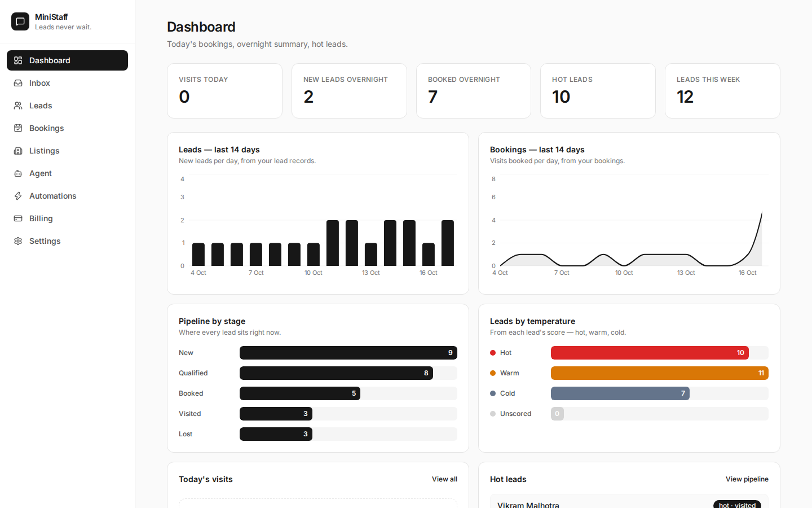Click the Unscored temperature bar
This screenshot has height=508, width=812.
coord(557,414)
